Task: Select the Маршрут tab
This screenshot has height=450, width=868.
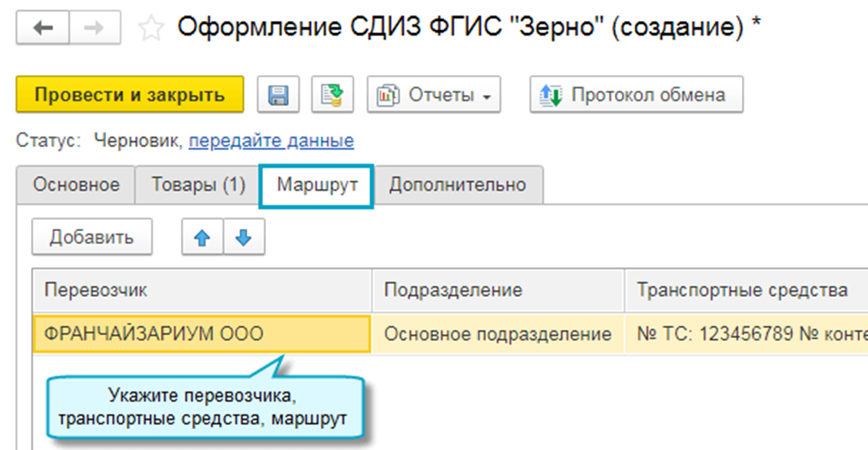Action: point(316,184)
